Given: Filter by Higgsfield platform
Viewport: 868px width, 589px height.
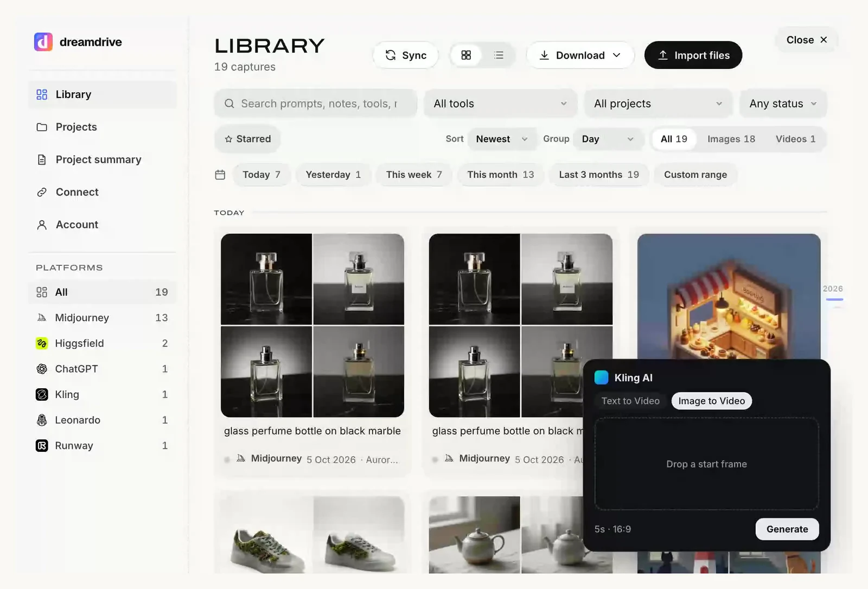Looking at the screenshot, I should click(x=102, y=343).
